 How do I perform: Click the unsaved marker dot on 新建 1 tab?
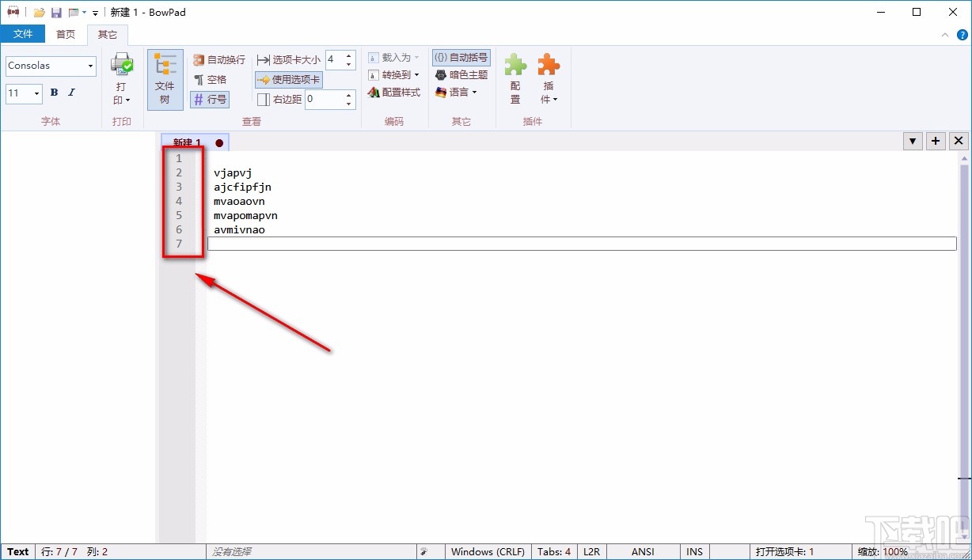tap(219, 143)
